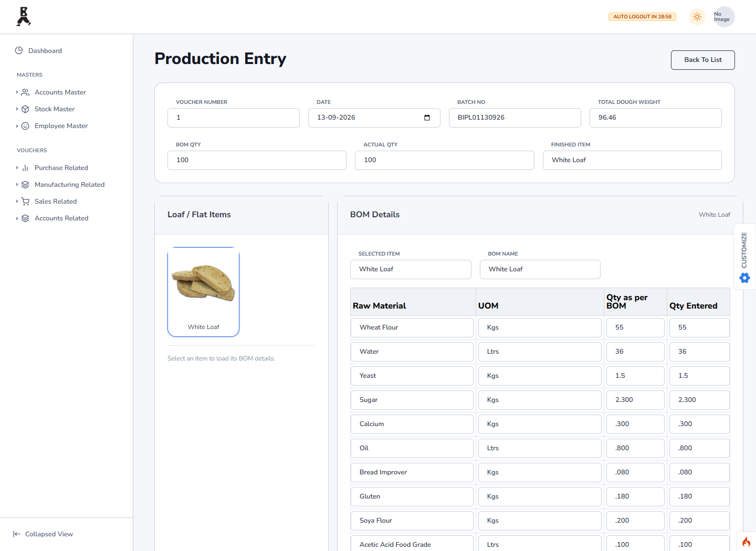Screen dimensions: 756x551
Task: Click White Loaf label in BOM Details header
Action: 714,215
